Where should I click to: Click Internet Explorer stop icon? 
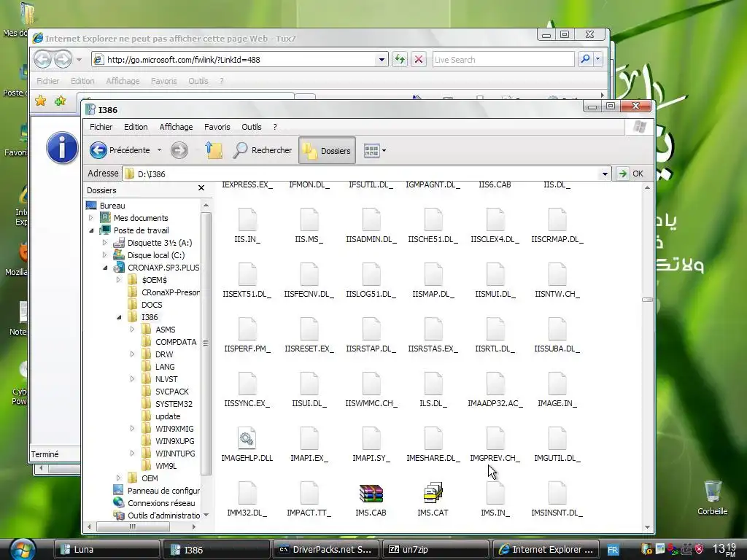point(419,60)
